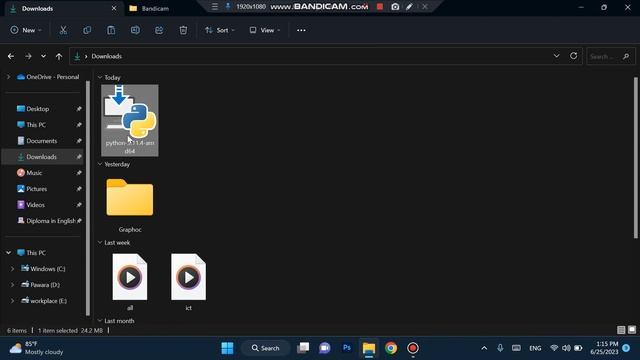Open Windows Start button

(x=227, y=348)
